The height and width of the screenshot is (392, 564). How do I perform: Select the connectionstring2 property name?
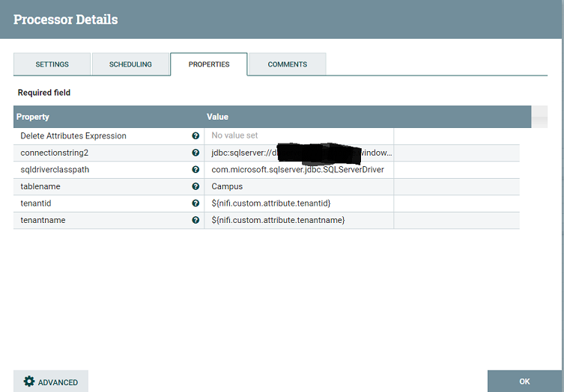coord(55,153)
